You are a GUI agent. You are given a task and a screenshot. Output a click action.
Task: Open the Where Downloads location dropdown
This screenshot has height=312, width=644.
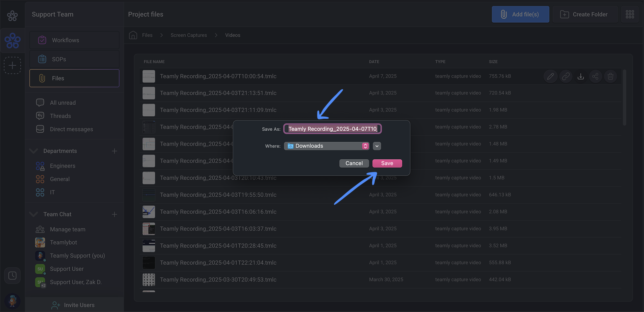click(327, 146)
